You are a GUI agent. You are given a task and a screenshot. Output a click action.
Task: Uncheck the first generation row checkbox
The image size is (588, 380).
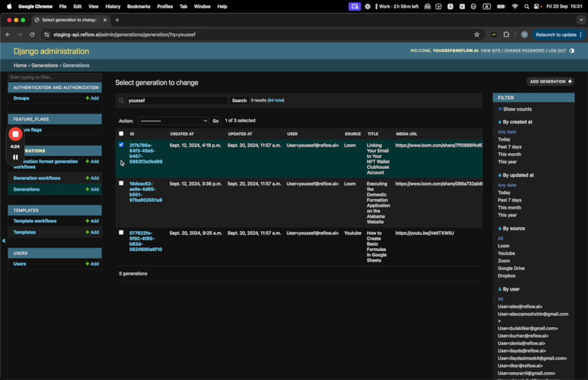point(121,145)
